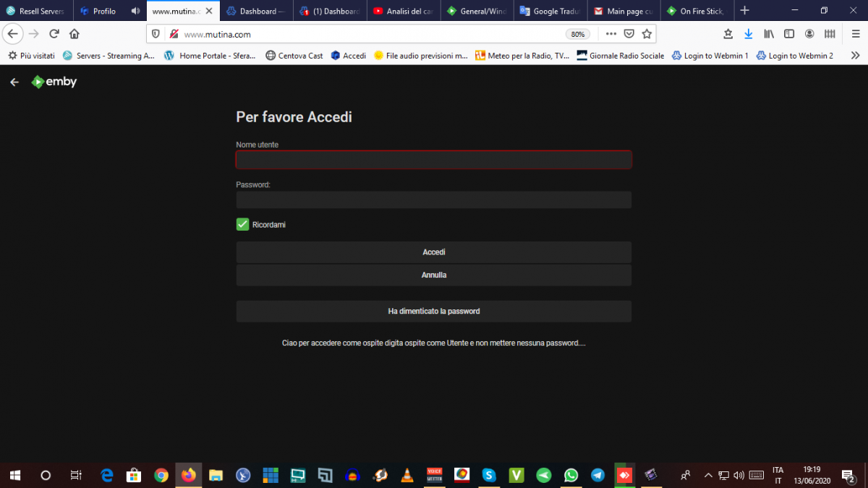Open Login to Webmin 1 bookmark
This screenshot has height=488, width=868.
coord(710,56)
